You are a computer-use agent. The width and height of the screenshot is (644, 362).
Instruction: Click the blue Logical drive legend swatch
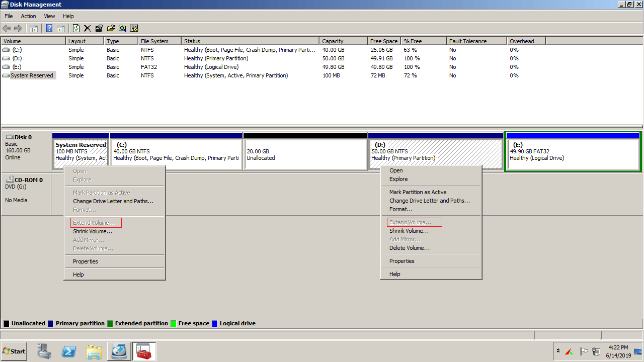(215, 323)
